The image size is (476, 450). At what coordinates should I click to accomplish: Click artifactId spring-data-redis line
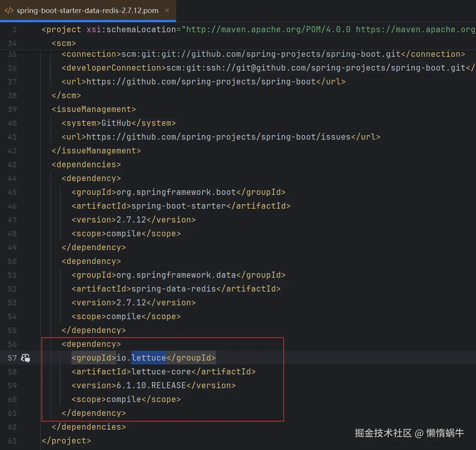176,289
